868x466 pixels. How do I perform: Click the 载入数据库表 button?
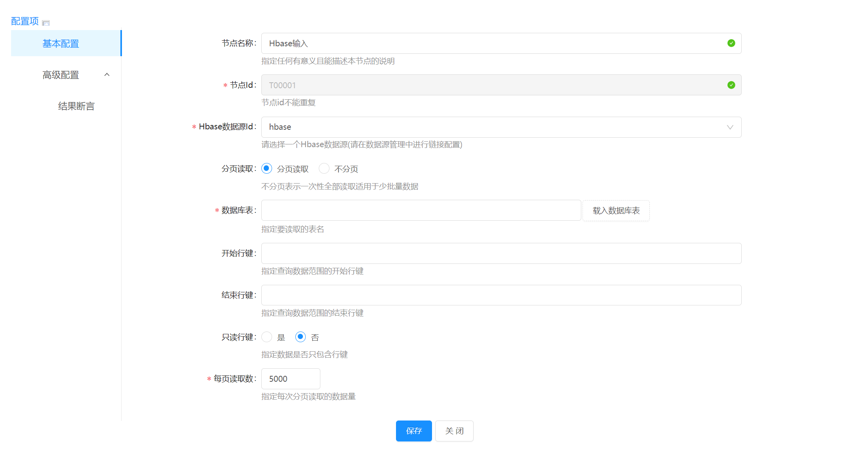point(616,210)
